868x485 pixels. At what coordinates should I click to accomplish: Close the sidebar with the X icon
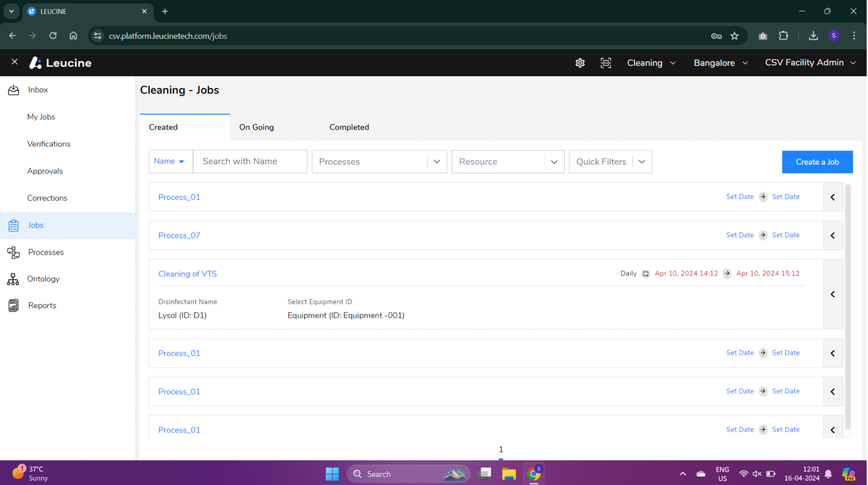click(x=14, y=61)
